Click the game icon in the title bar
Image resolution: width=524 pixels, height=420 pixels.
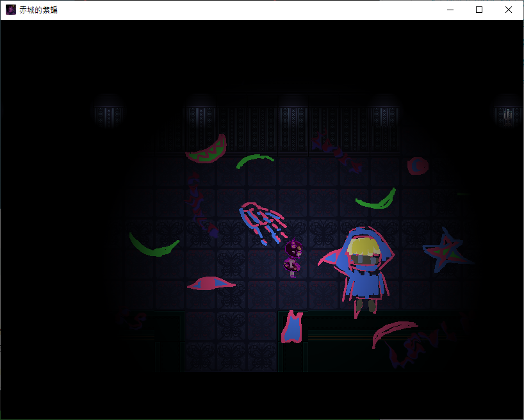(x=11, y=10)
